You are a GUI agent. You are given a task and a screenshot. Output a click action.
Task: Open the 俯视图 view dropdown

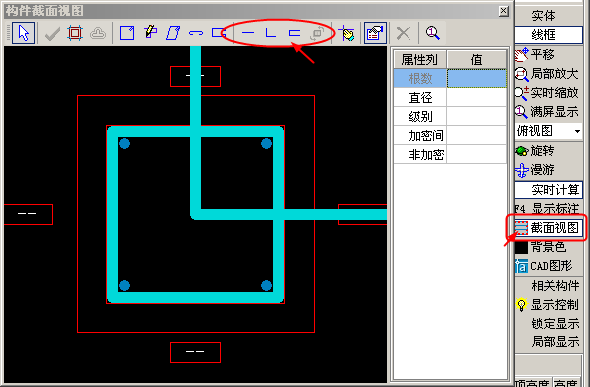(x=549, y=131)
